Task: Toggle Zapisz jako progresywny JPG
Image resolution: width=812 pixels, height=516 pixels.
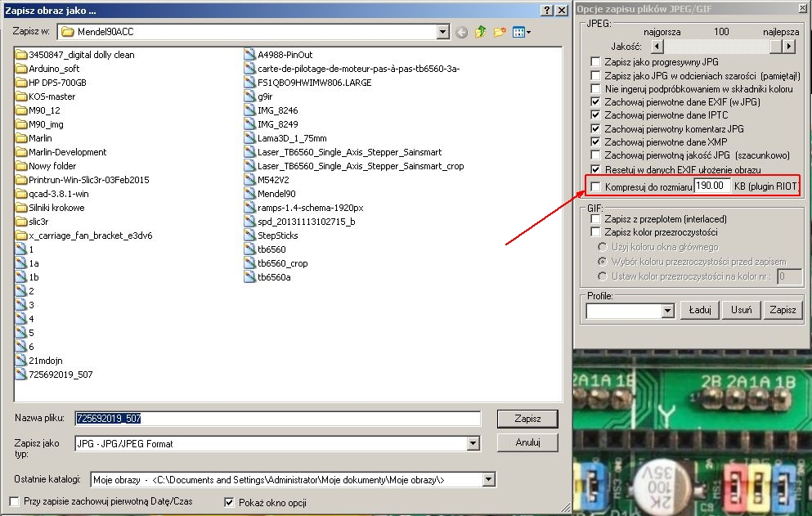Action: [595, 62]
